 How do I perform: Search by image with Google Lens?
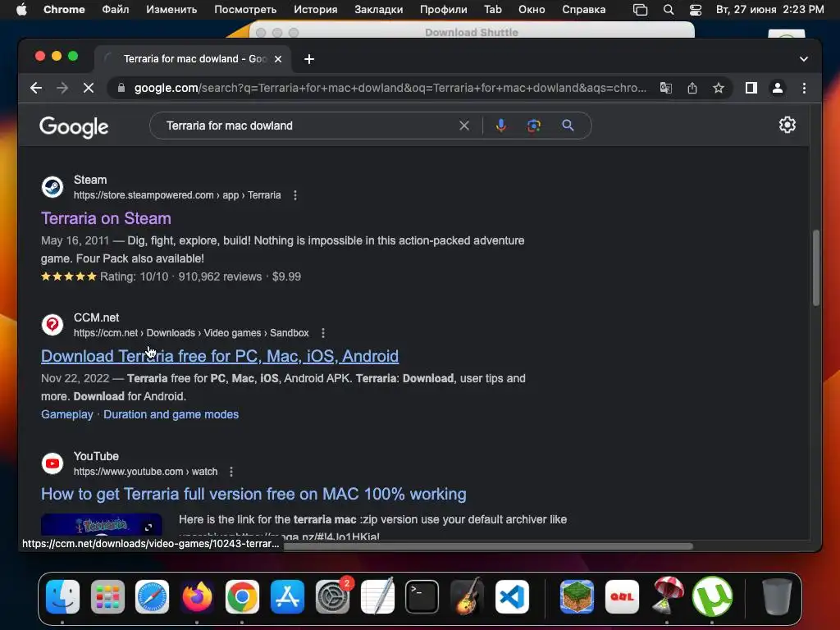(533, 126)
